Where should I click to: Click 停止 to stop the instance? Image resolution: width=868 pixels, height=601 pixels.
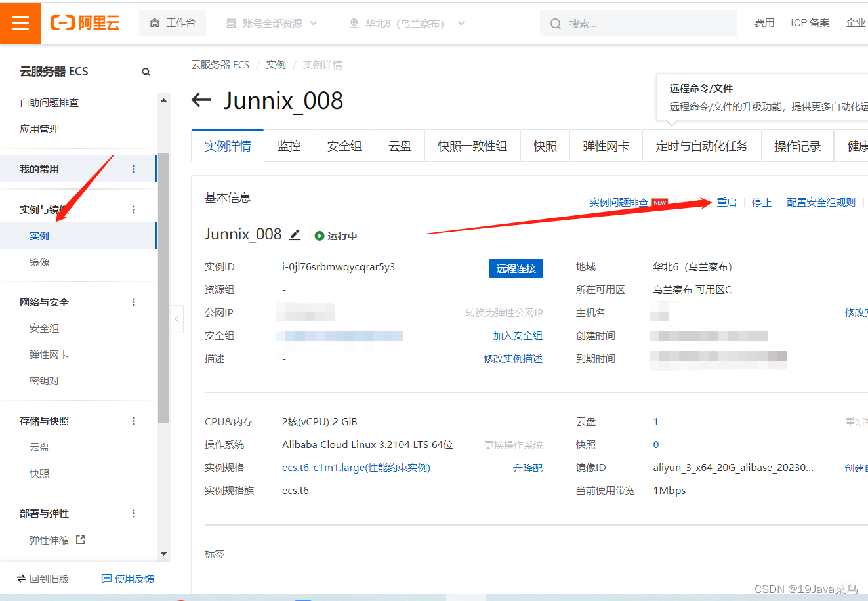coord(762,202)
